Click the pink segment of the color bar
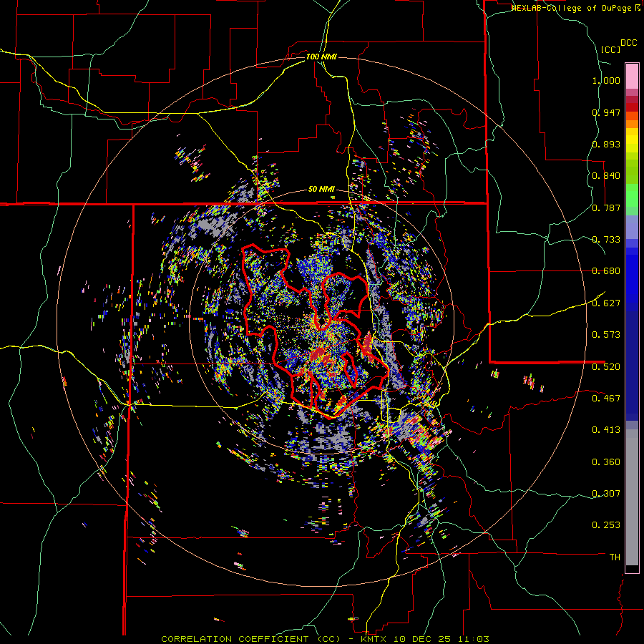The height and width of the screenshot is (644, 644). coord(632,77)
